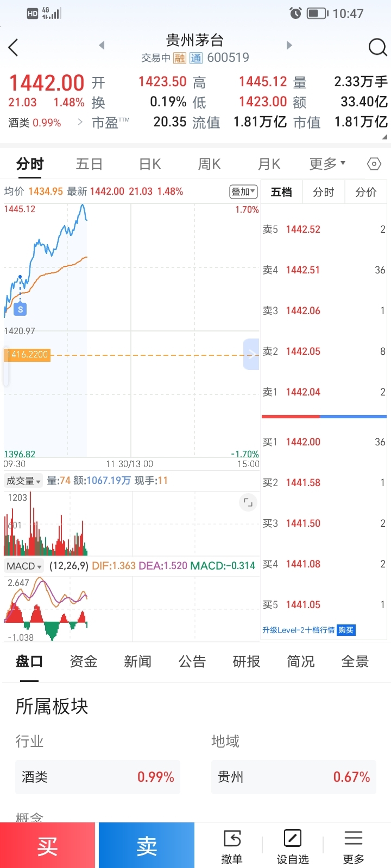Image resolution: width=391 pixels, height=868 pixels.
Task: Select the 卖5 1442.52 order row
Action: [324, 229]
